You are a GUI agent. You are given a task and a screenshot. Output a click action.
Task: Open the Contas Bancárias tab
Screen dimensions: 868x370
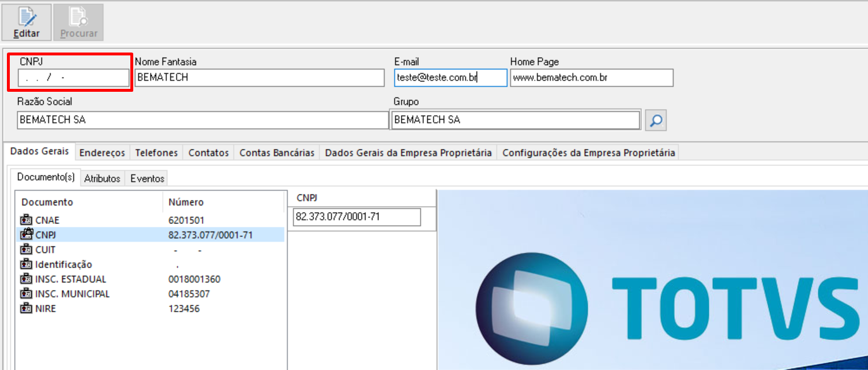click(277, 153)
